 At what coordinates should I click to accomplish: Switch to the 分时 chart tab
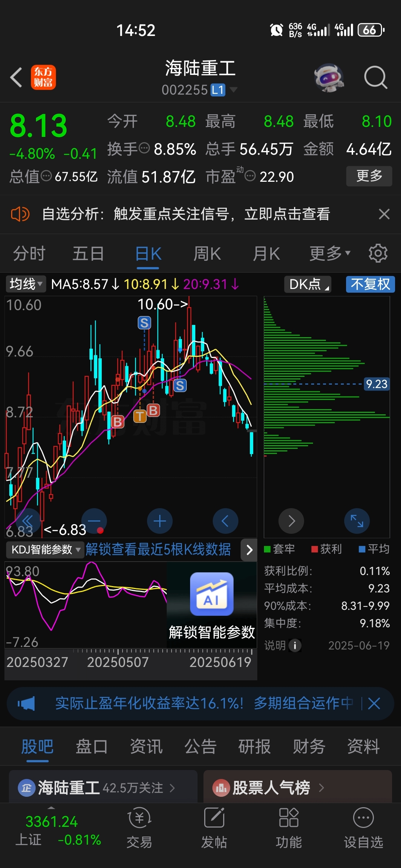29,254
